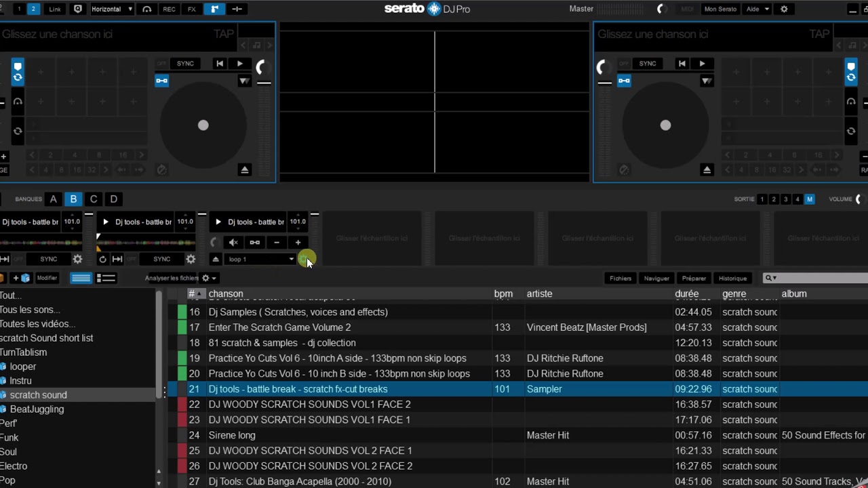Click the sampler slot two repeat icon

tap(102, 259)
